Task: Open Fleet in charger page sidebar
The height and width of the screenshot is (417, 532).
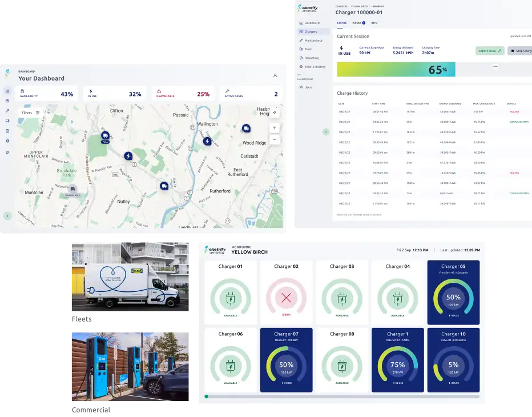Action: [x=314, y=49]
